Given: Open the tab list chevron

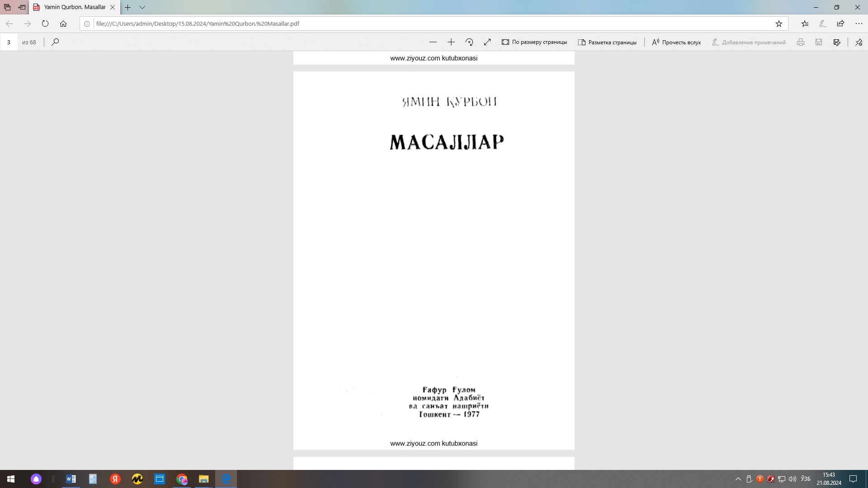Looking at the screenshot, I should coord(142,7).
